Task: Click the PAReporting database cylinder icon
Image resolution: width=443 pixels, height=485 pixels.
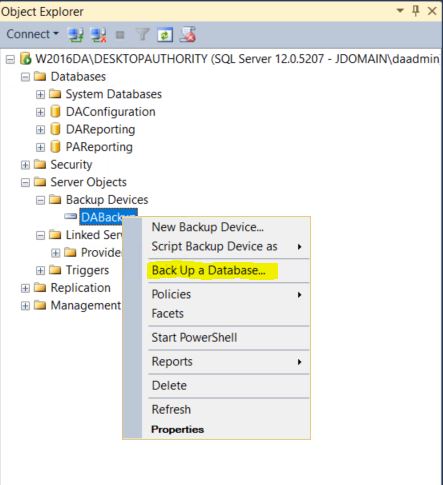Action: (x=55, y=147)
